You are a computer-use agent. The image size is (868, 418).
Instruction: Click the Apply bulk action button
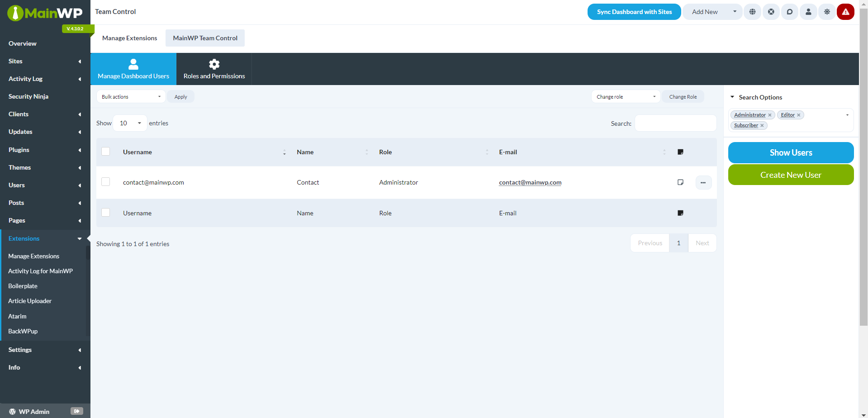[x=180, y=97]
